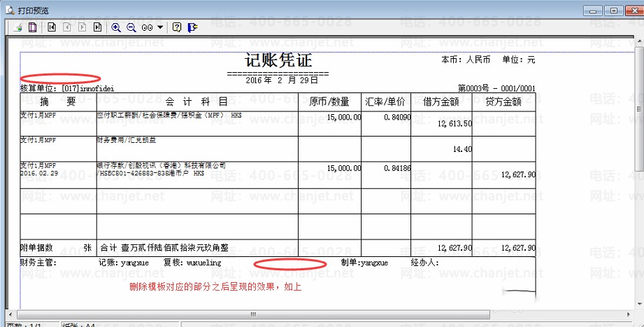The height and width of the screenshot is (327, 644).
Task: Open the help icon
Action: pos(177,27)
